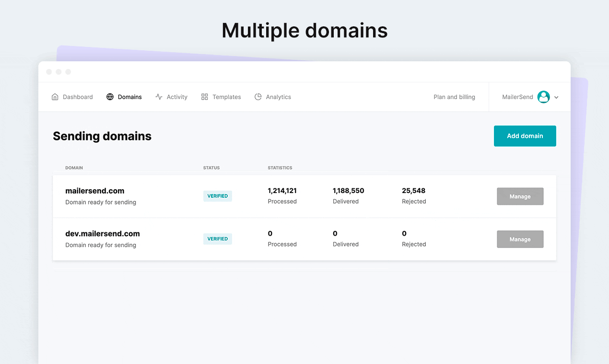The height and width of the screenshot is (364, 609).
Task: Click the VERIFIED badge for mailersend.com
Action: point(218,196)
